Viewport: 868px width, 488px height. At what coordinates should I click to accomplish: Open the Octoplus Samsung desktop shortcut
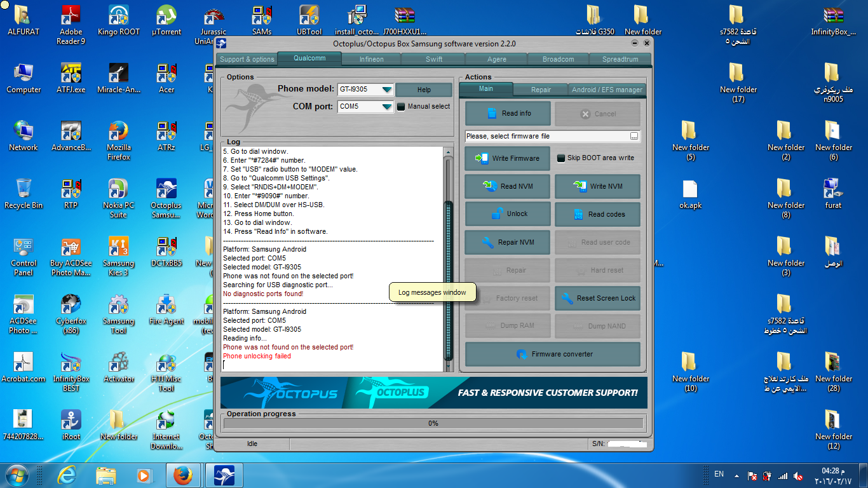[x=166, y=198]
